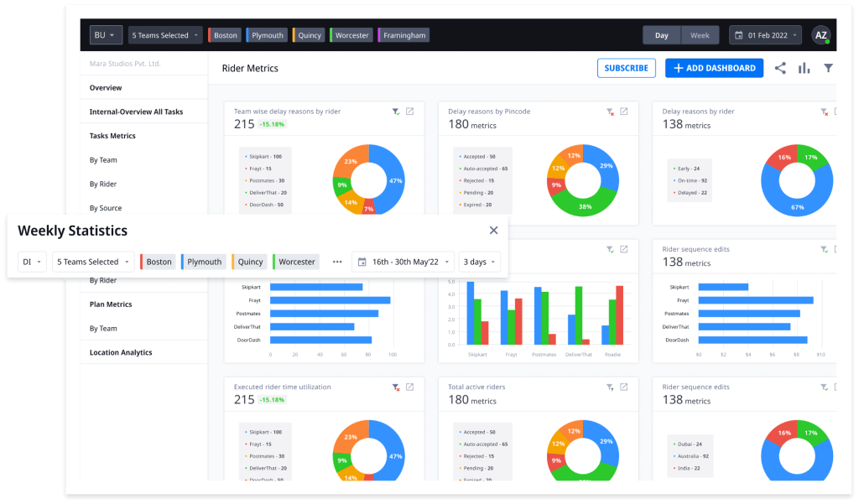Expand the 01 Feb 2022 date picker
Viewport: 859px width, 504px height.
(765, 35)
